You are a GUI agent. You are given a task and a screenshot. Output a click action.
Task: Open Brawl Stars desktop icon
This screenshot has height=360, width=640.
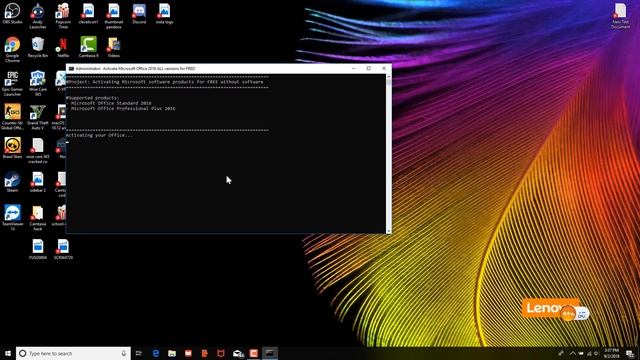point(12,148)
